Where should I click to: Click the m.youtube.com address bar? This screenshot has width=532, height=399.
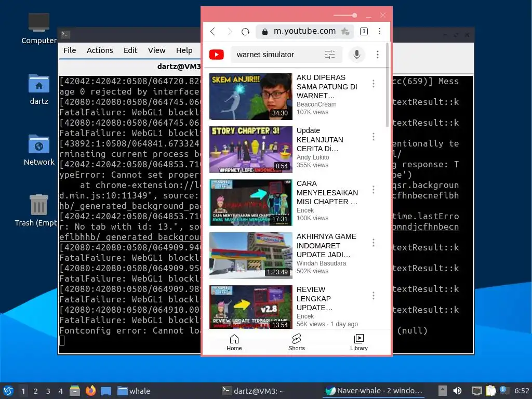304,31
